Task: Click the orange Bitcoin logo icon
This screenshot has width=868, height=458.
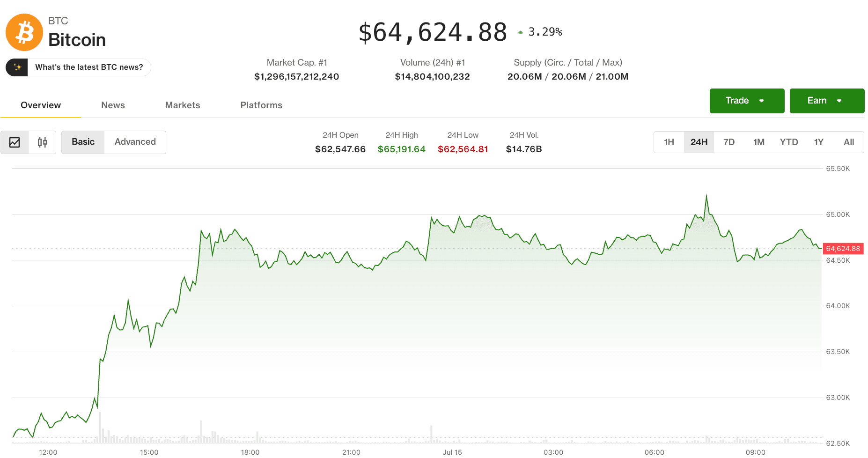Action: point(24,32)
